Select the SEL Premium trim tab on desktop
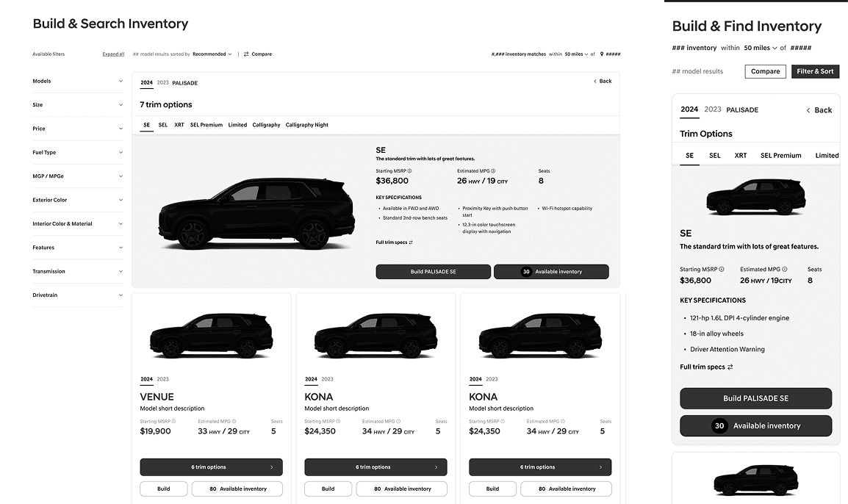This screenshot has height=504, width=848. point(206,125)
